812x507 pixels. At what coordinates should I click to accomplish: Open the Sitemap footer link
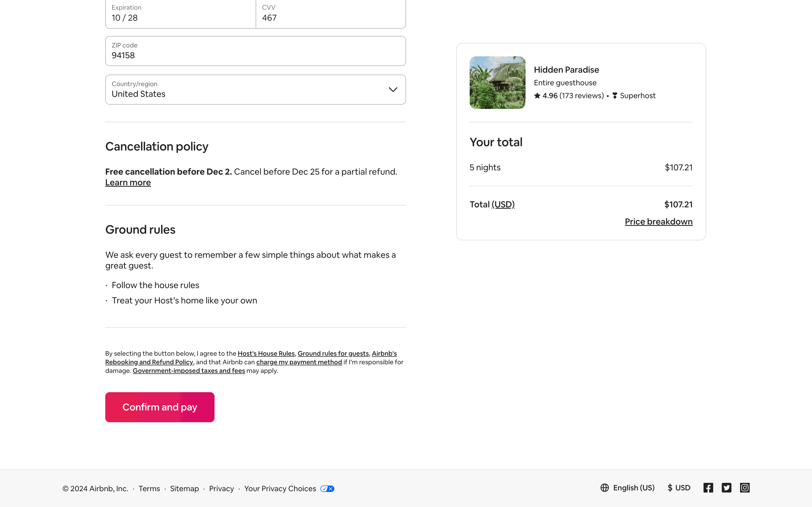click(184, 488)
